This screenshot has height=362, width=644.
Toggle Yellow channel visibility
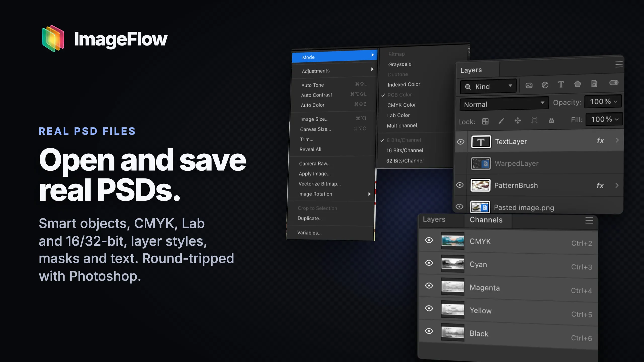[429, 308]
